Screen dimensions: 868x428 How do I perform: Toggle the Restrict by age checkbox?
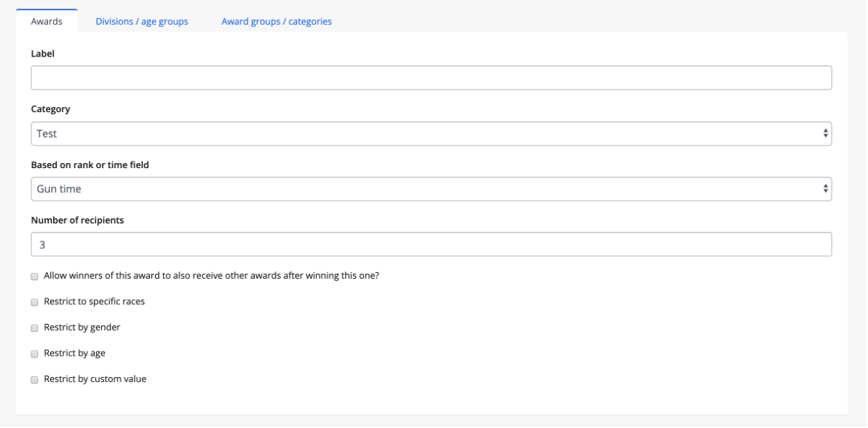click(34, 354)
